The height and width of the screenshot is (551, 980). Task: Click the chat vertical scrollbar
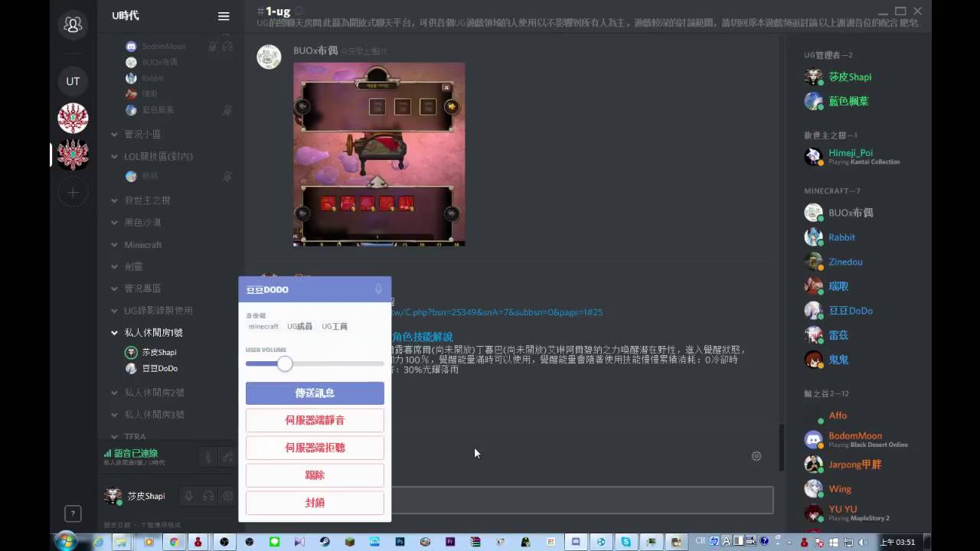pos(781,447)
